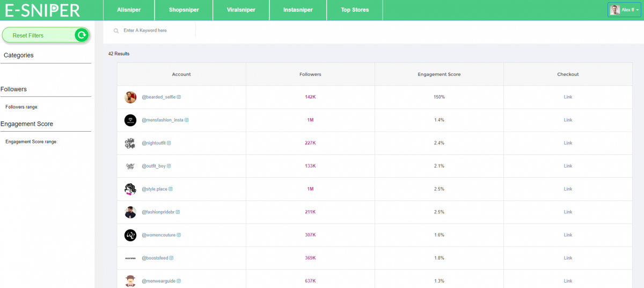Click Instagram icon next to @bearded_selfie
Screen dimensions: 644x288
(179, 97)
